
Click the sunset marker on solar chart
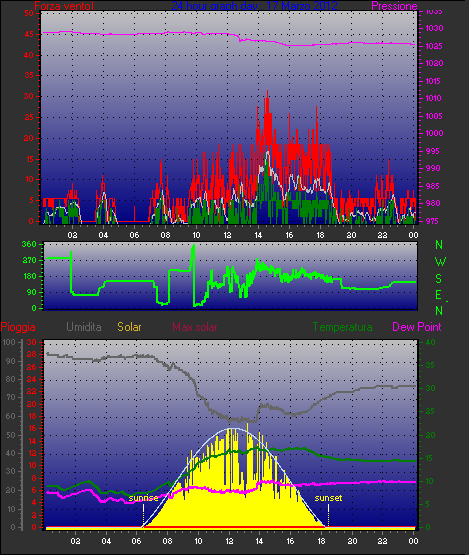click(328, 498)
